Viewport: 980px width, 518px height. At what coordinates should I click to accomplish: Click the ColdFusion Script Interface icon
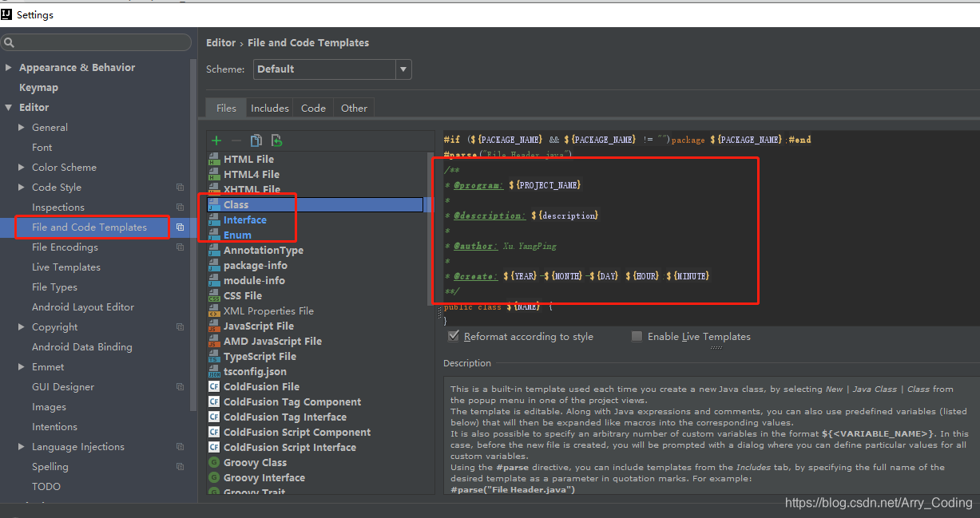(214, 447)
